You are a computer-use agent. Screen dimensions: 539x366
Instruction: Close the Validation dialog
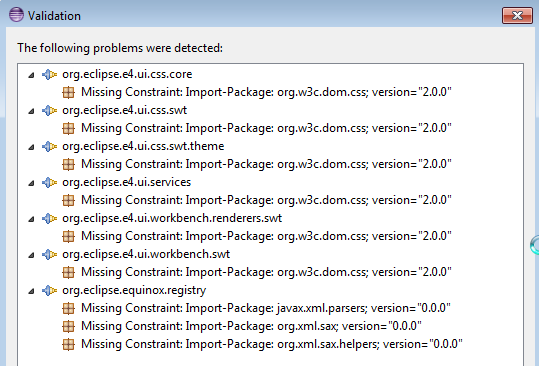[517, 15]
